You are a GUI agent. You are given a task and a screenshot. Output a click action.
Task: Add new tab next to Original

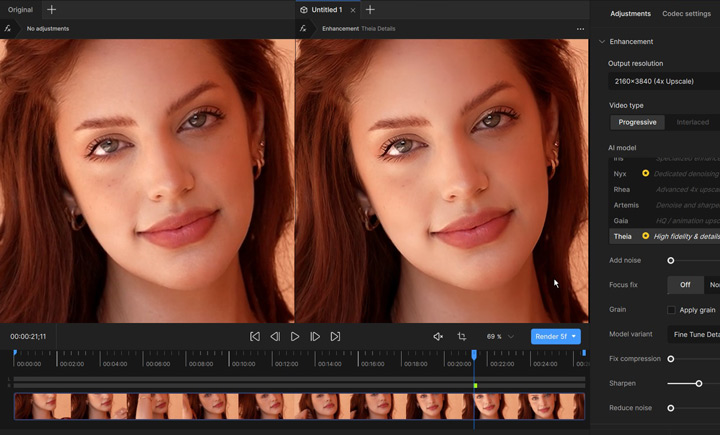(52, 10)
